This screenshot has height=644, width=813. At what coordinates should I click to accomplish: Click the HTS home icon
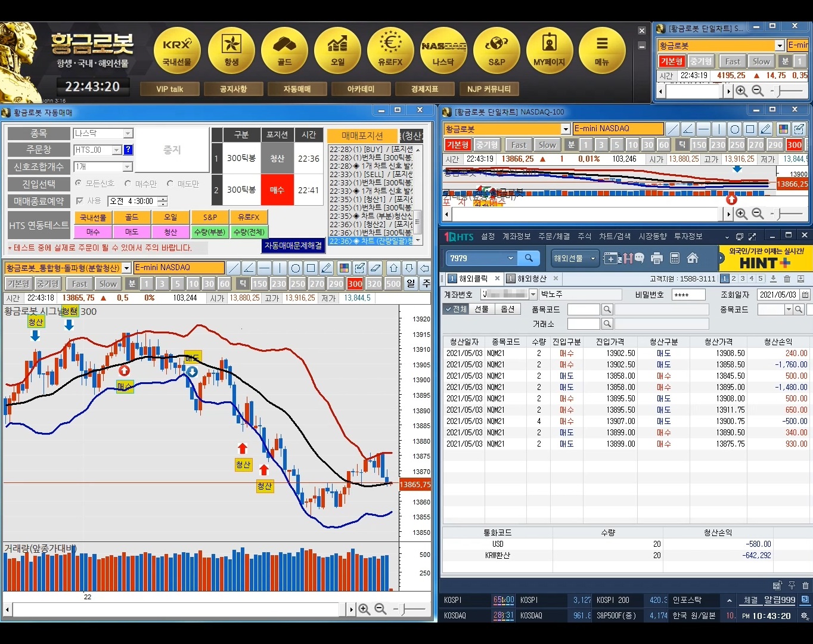[693, 258]
